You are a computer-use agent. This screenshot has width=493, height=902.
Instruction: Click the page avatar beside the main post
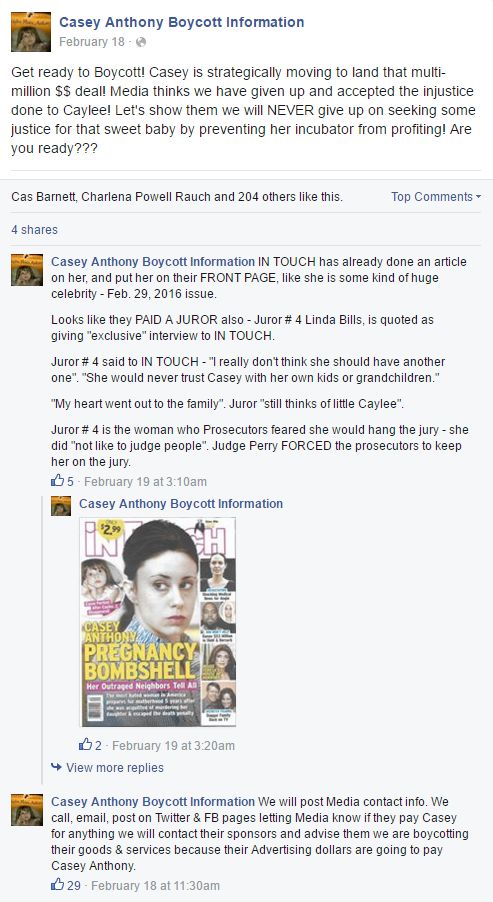tap(31, 32)
